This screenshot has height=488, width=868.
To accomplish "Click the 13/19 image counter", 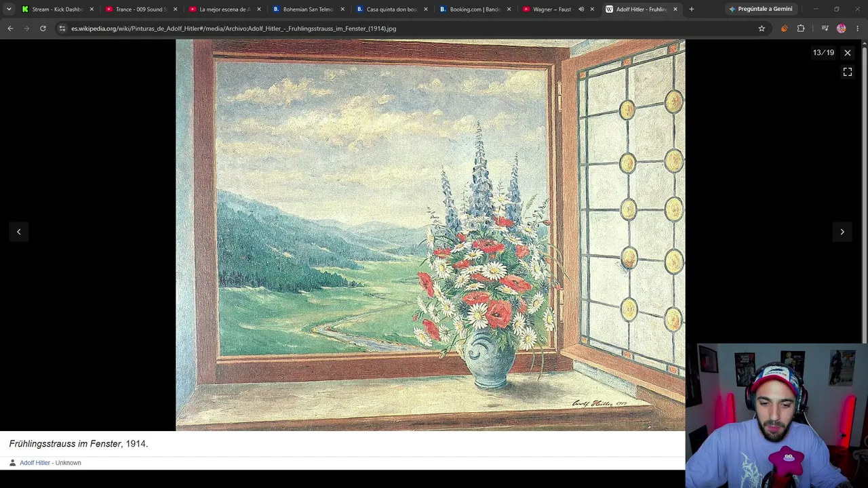I will 823,53.
